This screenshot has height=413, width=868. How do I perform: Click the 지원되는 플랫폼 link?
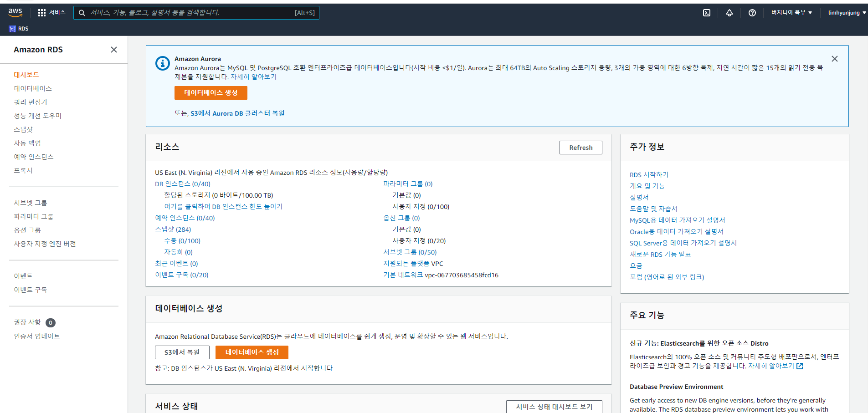tap(406, 264)
